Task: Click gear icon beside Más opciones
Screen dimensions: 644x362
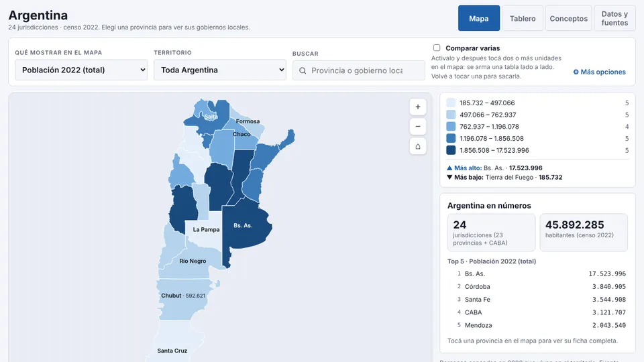Action: click(576, 72)
